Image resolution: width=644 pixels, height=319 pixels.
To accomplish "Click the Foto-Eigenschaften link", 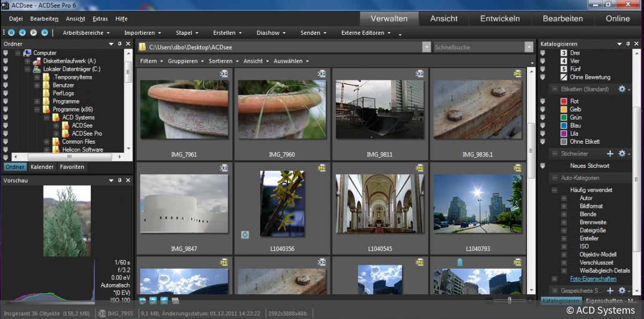I will pos(593,279).
